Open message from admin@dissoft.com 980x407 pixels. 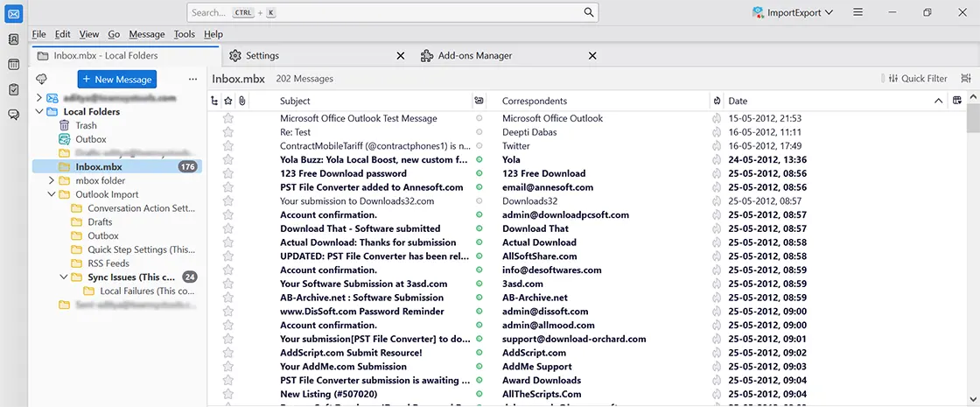[x=545, y=311]
